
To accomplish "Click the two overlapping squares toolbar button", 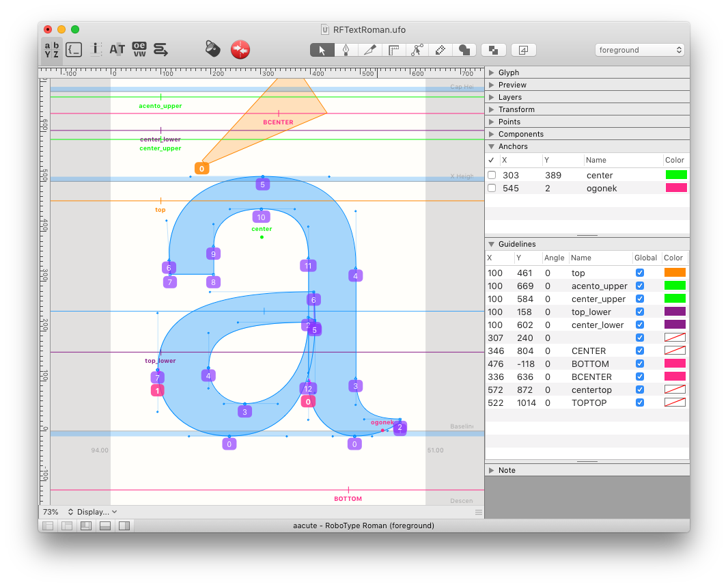I will point(494,50).
